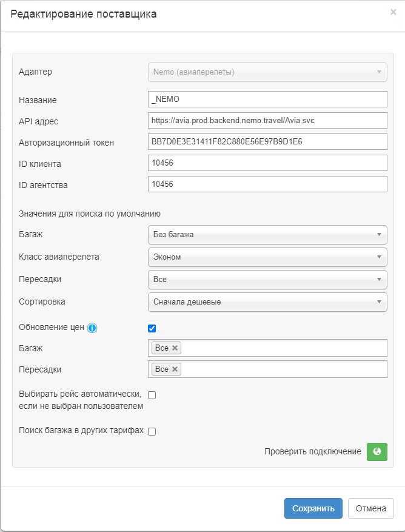Click the disabled Adapter dropdown

pyautogui.click(x=267, y=72)
